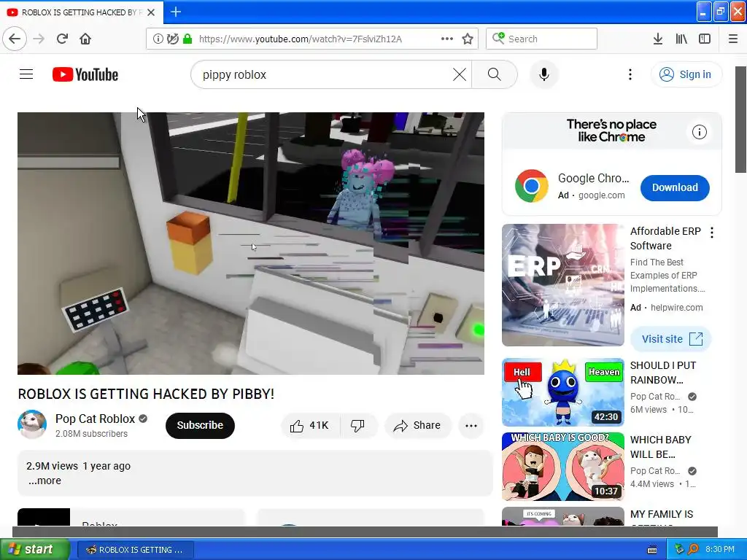747x560 pixels.
Task: Open MY FAMILY IS video title
Action: [x=662, y=514]
